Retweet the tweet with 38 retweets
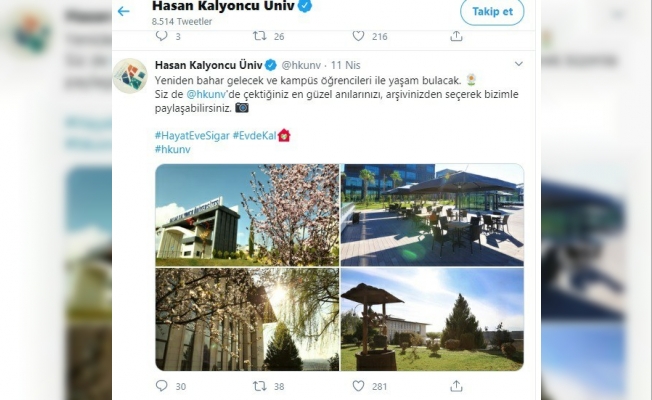 (x=259, y=386)
